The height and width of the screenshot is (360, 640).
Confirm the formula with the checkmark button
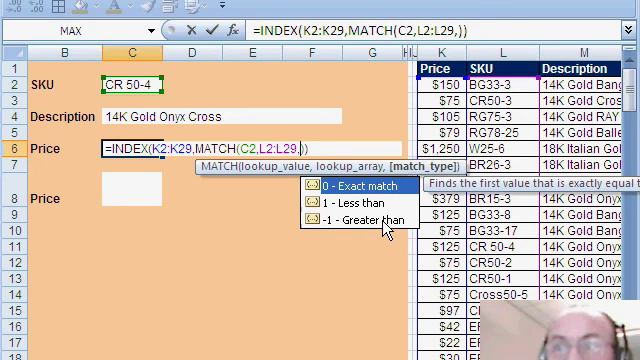click(212, 30)
